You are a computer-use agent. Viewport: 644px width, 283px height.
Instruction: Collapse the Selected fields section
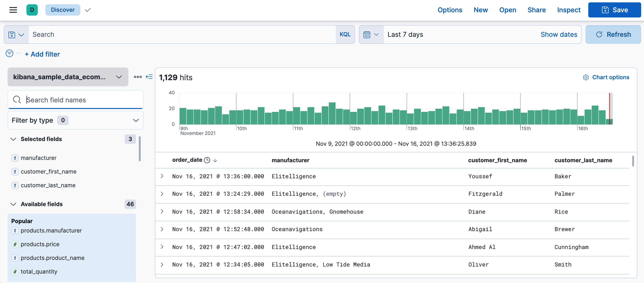[x=13, y=139]
